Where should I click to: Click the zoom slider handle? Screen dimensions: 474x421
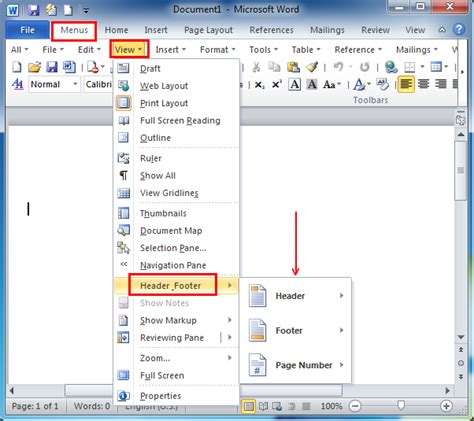pyautogui.click(x=401, y=405)
